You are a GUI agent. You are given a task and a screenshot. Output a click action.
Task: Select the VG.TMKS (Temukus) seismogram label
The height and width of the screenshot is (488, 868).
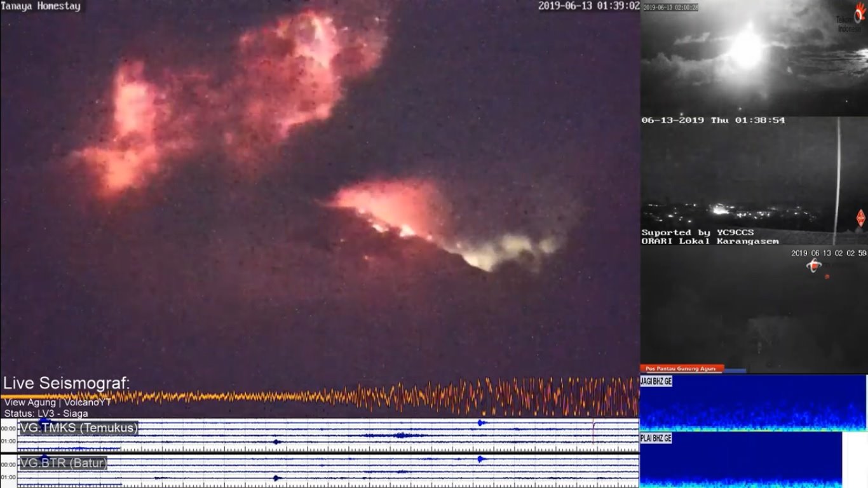(x=79, y=428)
